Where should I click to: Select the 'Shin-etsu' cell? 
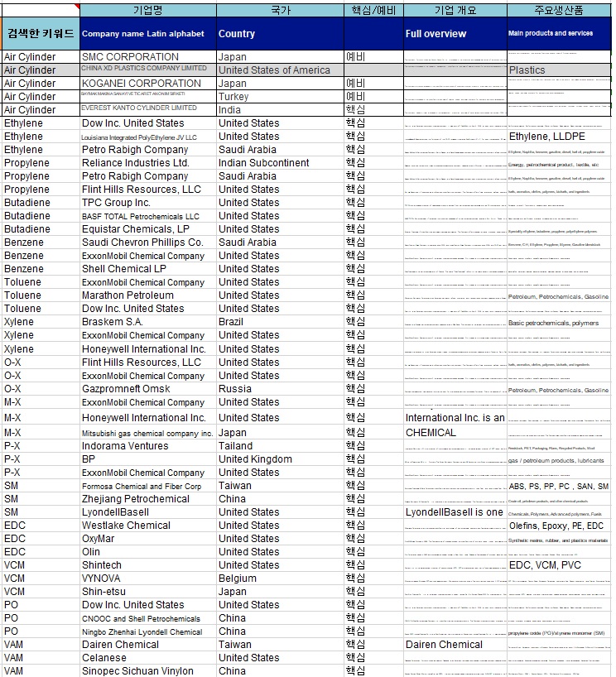pyautogui.click(x=148, y=592)
